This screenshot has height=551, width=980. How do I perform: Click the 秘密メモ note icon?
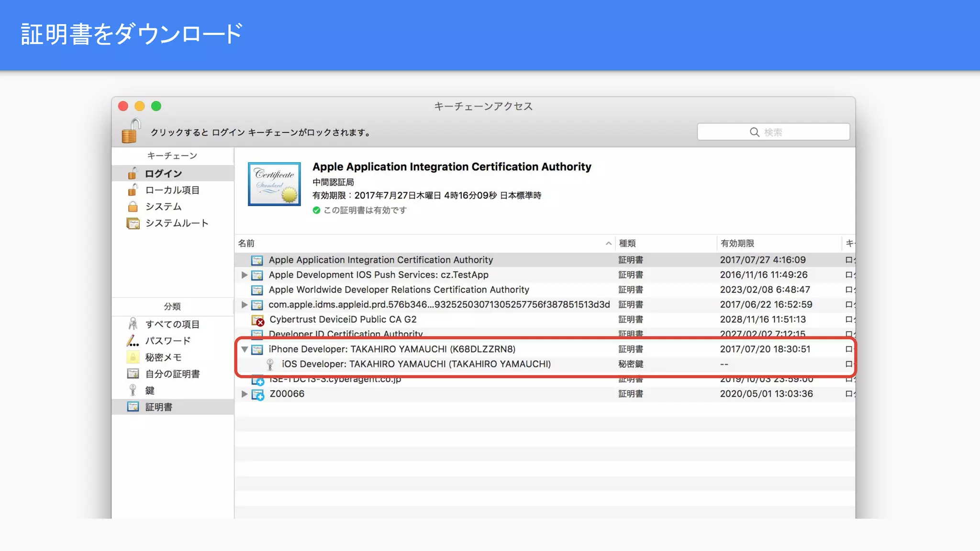click(133, 357)
